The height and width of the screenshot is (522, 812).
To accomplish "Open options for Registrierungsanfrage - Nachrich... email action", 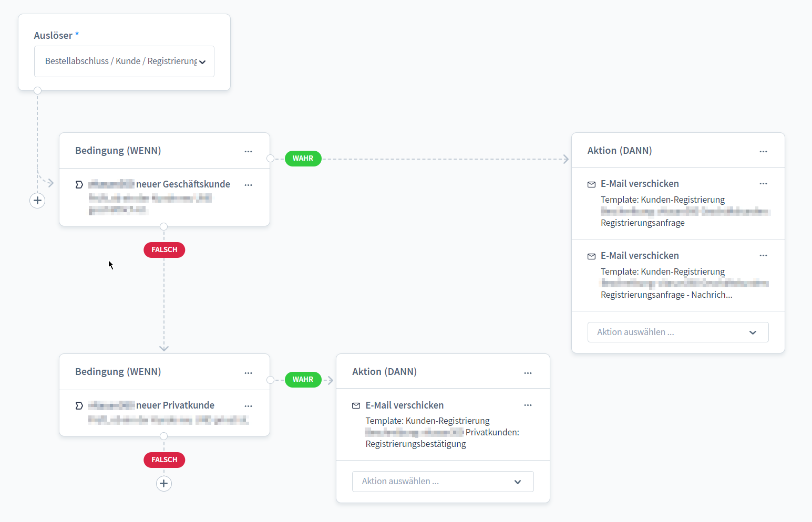I will [x=763, y=256].
